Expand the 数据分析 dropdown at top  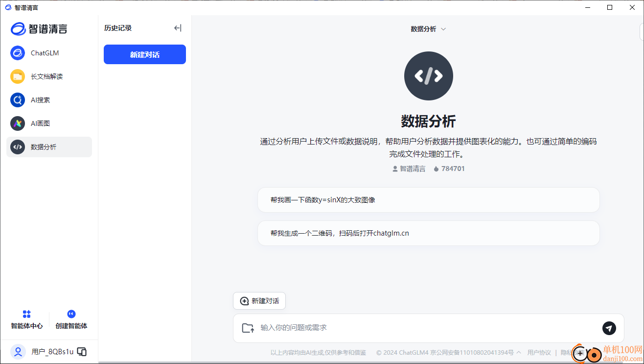point(428,29)
